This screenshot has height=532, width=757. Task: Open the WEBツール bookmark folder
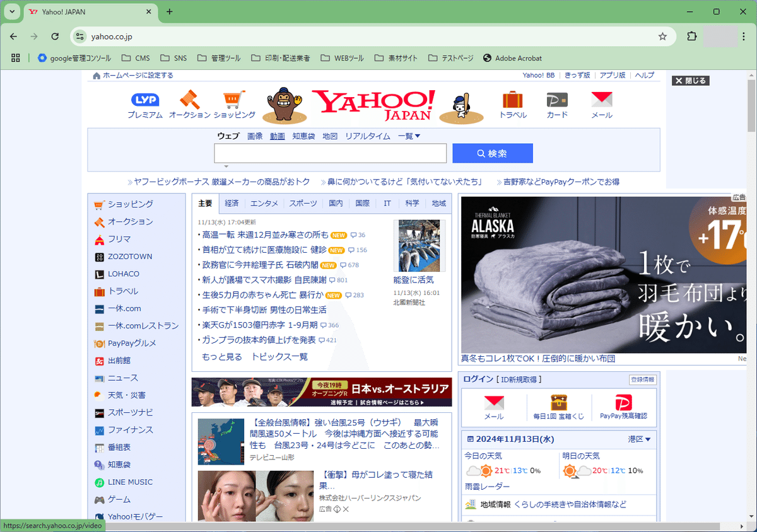tap(342, 58)
